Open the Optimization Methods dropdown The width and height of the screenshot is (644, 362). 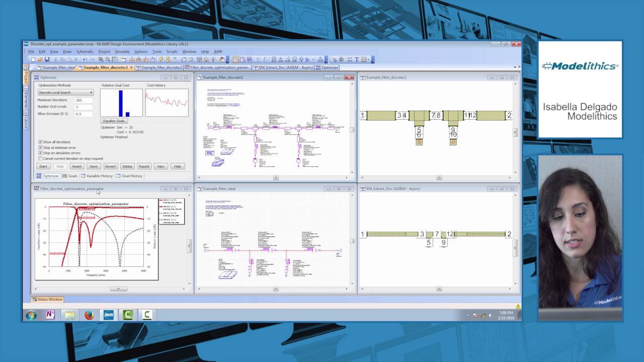(66, 93)
